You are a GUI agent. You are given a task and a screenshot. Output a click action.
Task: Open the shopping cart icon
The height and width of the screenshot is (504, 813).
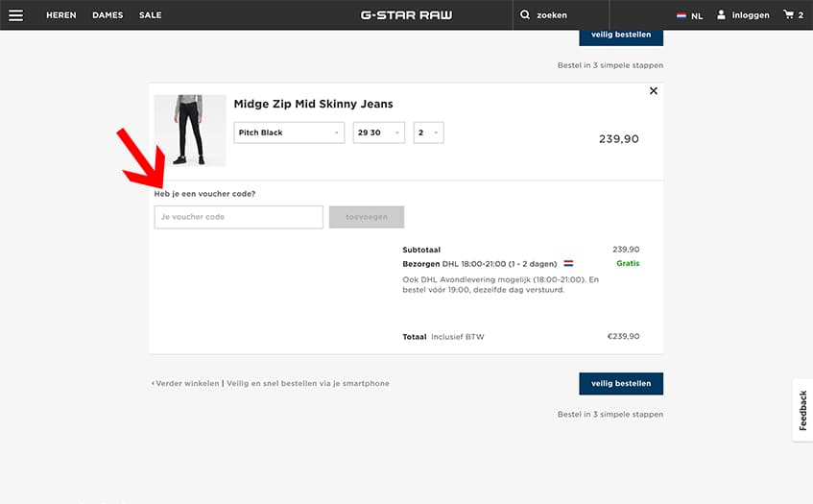click(x=789, y=15)
